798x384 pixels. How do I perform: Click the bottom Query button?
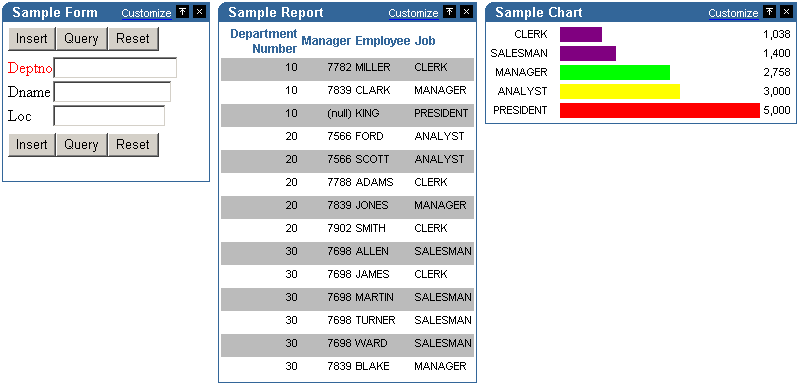[x=81, y=144]
